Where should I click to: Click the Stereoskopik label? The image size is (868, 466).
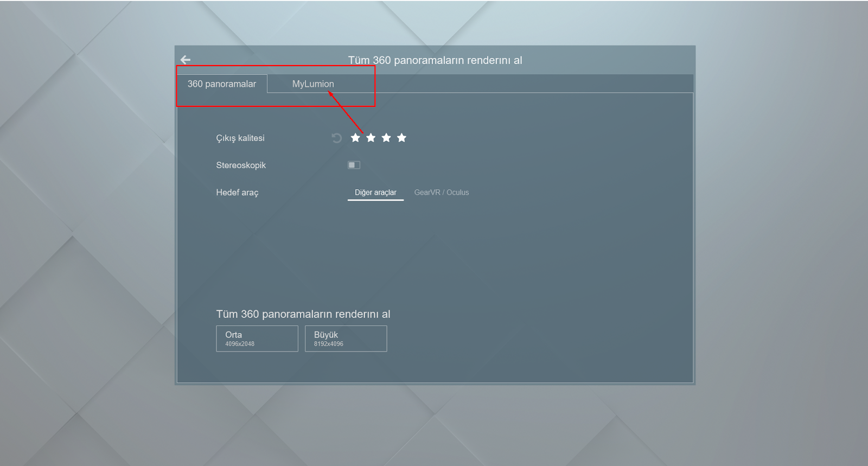click(x=241, y=165)
